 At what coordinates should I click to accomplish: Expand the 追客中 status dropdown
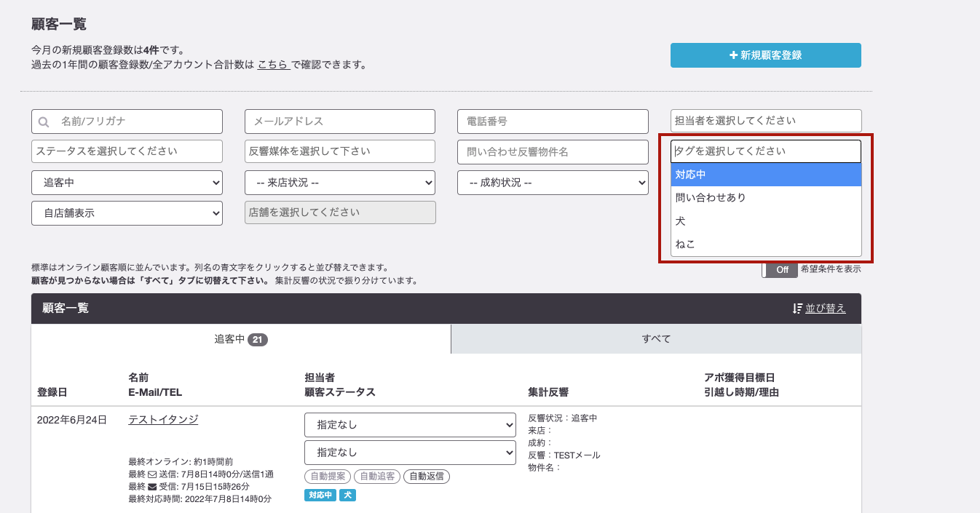tap(127, 183)
